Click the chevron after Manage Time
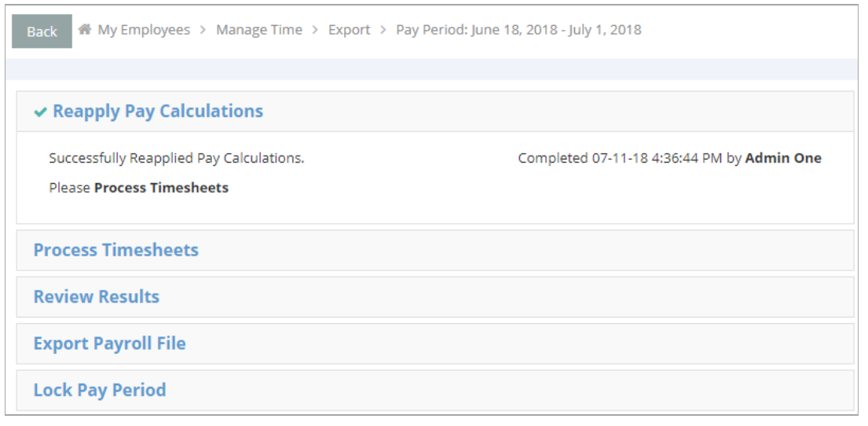Viewport: 868px width, 426px height. [316, 30]
